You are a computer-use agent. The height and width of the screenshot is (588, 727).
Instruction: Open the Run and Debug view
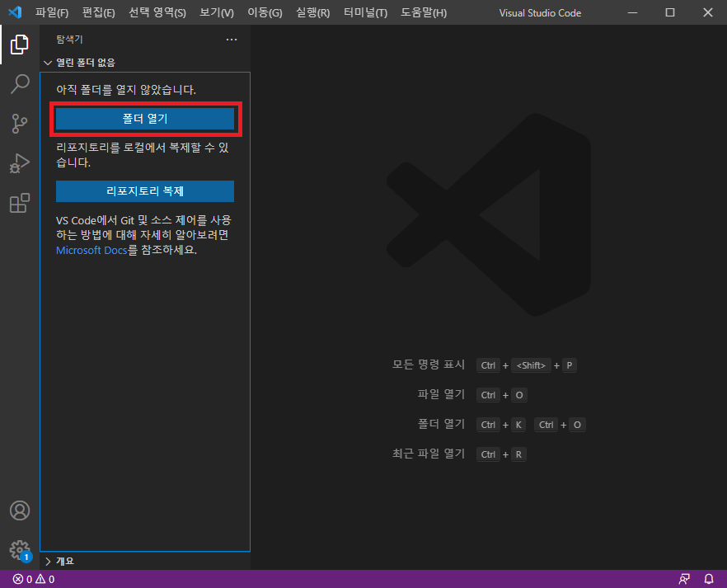point(20,163)
